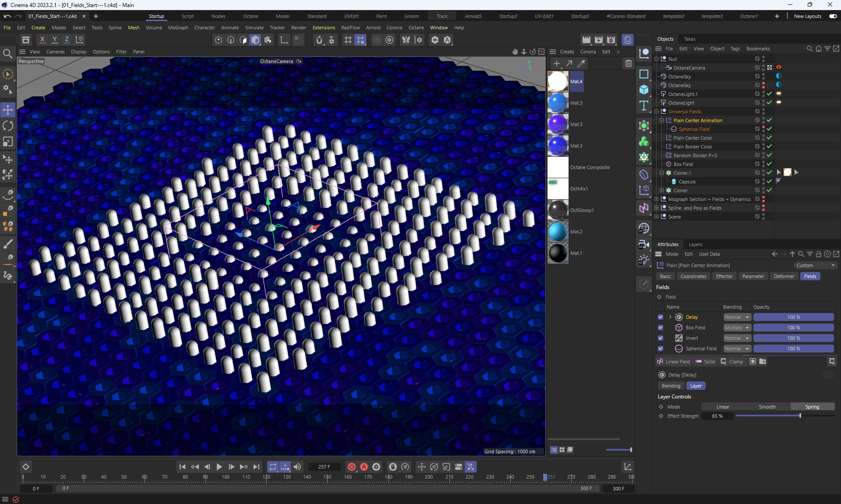This screenshot has width=841, height=504.
Task: Adjust the Effect Strength slider
Action: pos(800,416)
